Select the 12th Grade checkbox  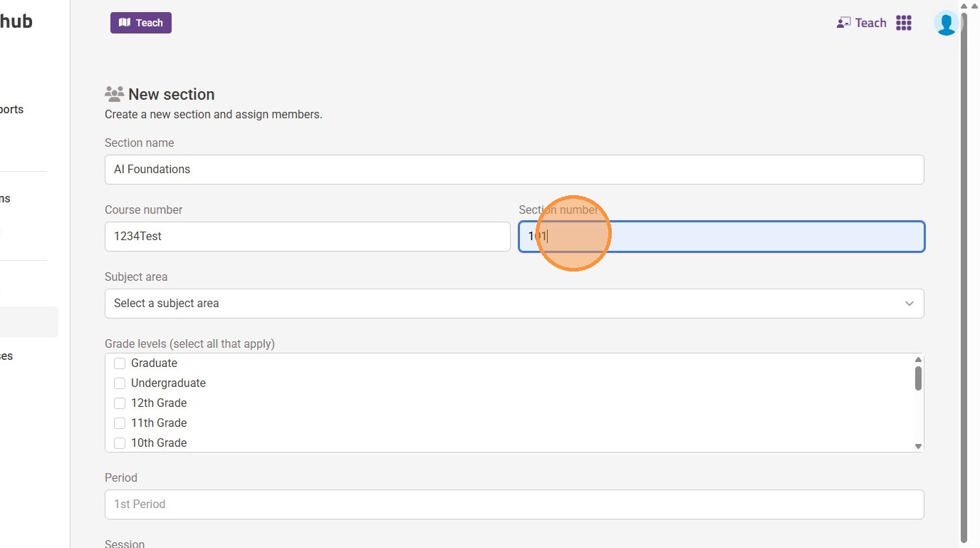coord(120,403)
